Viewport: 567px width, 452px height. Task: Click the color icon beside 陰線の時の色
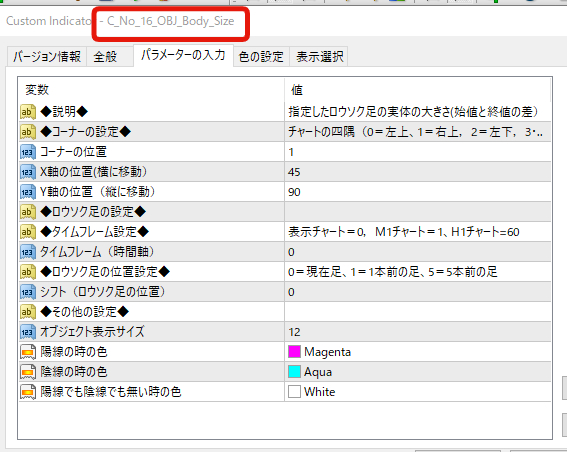28,371
